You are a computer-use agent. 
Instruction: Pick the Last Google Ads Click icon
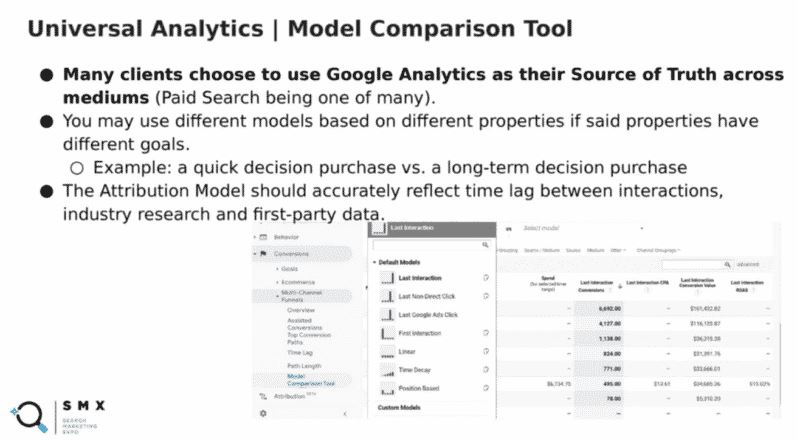click(387, 314)
